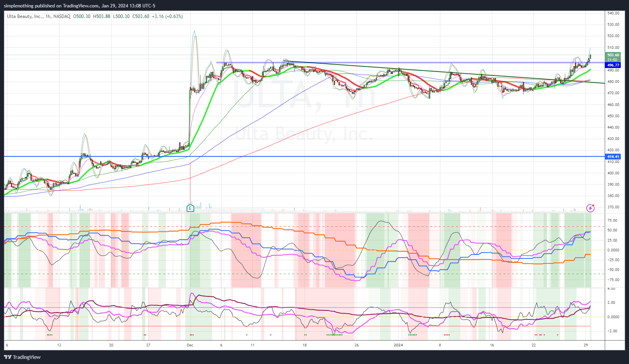The width and height of the screenshot is (629, 364).
Task: Click the high value H503.88
Action: [101, 16]
